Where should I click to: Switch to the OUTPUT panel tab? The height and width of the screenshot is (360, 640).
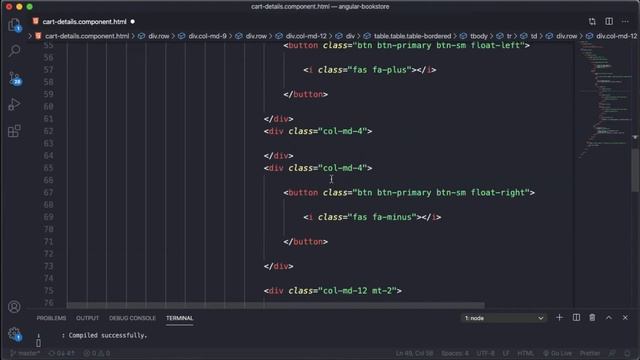(87, 318)
